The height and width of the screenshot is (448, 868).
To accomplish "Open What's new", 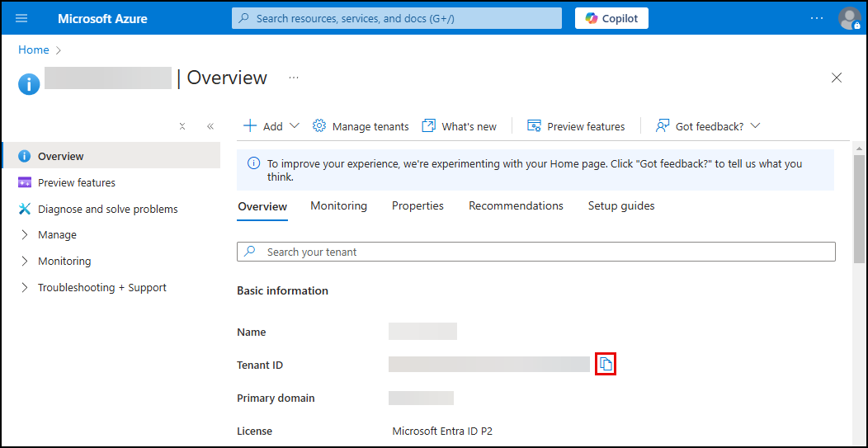I will pos(459,126).
